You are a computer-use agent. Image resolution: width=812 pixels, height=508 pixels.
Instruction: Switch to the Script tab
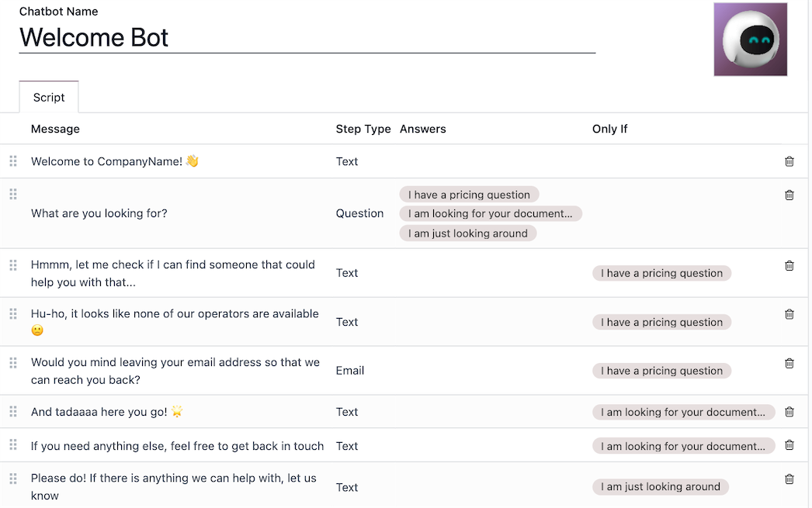48,97
